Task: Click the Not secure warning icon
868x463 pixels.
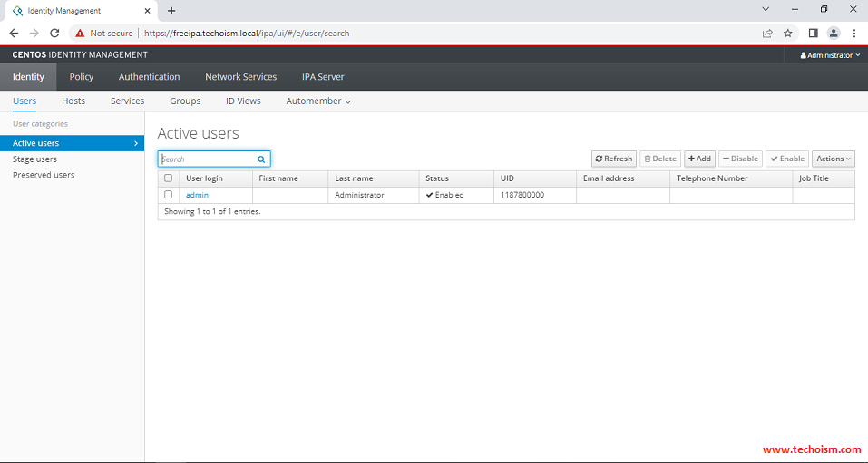Action: pos(81,34)
